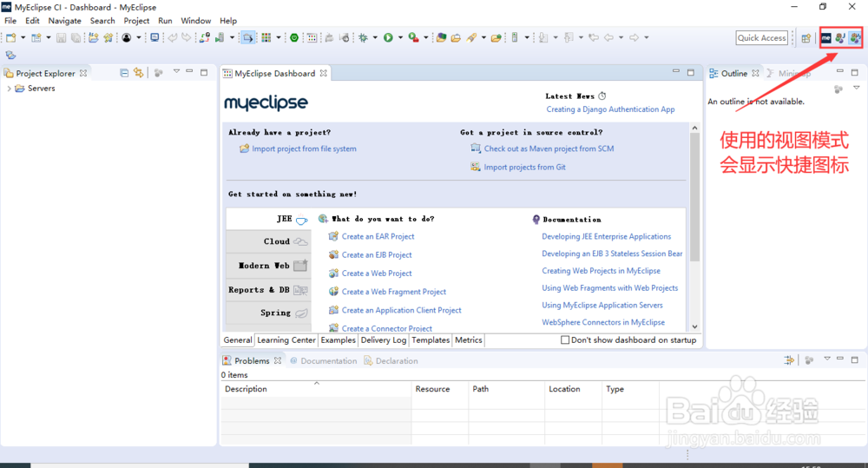This screenshot has height=468, width=868.
Task: Click the Debug bug icon
Action: point(363,37)
